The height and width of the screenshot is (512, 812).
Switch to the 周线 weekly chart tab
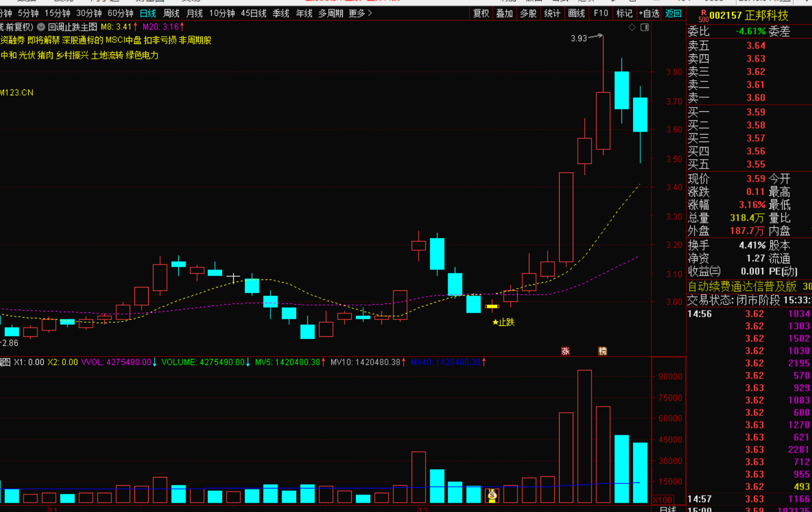click(171, 13)
